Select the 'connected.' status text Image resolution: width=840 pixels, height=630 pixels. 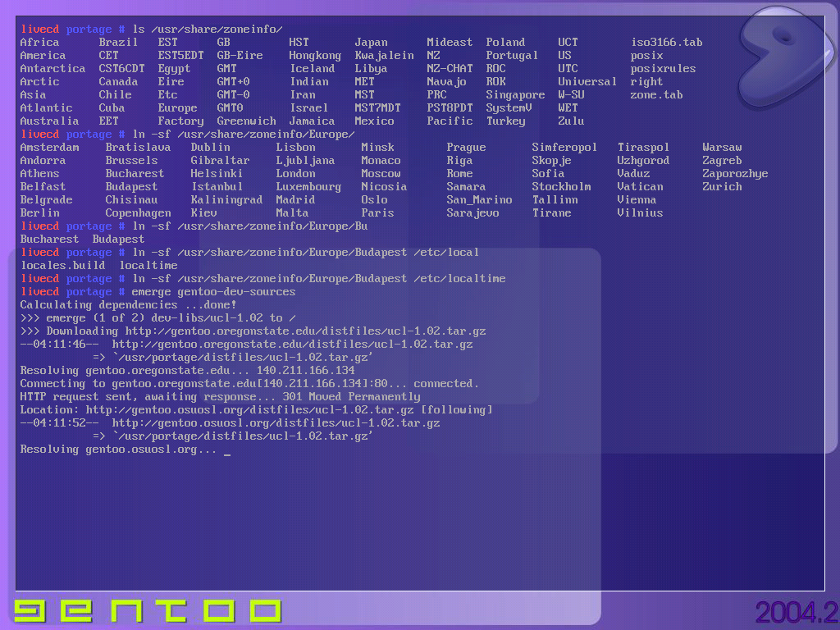[x=446, y=384]
